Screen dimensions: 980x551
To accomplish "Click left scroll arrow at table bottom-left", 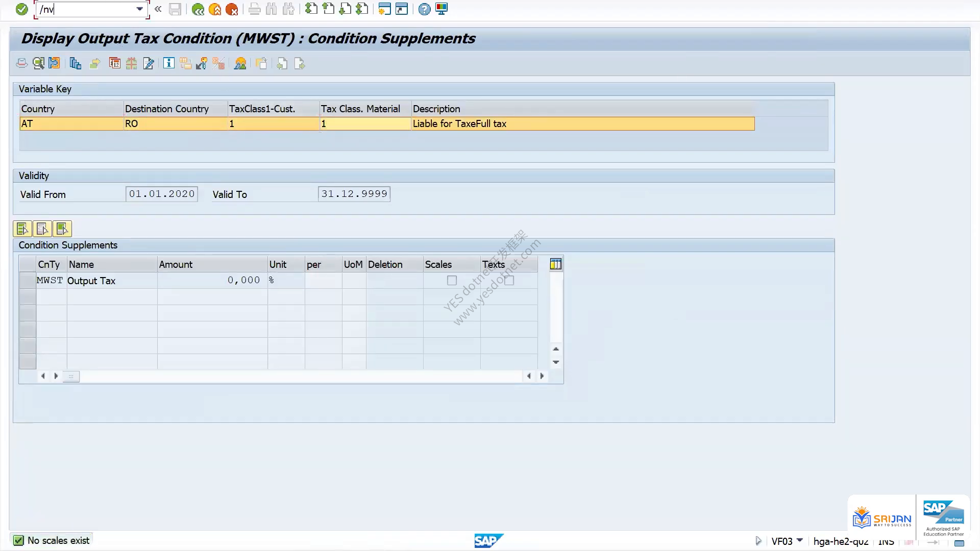I will (x=43, y=376).
